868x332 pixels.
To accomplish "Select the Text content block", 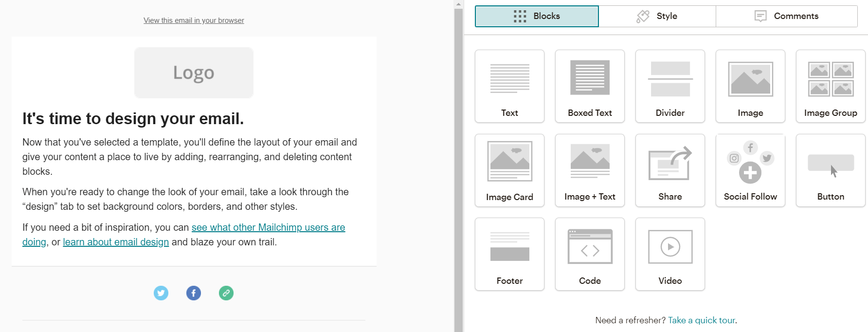I will pyautogui.click(x=509, y=86).
